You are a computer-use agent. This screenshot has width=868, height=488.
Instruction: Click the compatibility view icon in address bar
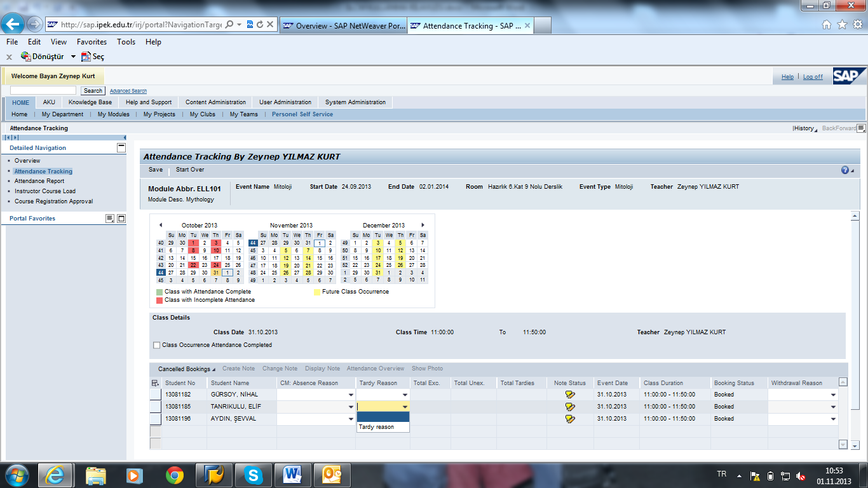click(x=250, y=25)
